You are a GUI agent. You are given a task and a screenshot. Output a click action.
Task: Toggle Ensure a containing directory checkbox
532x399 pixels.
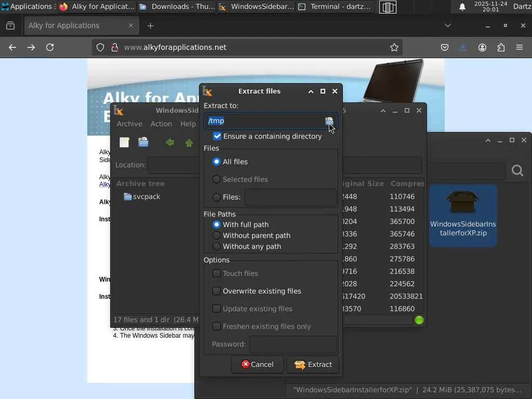pyautogui.click(x=217, y=137)
